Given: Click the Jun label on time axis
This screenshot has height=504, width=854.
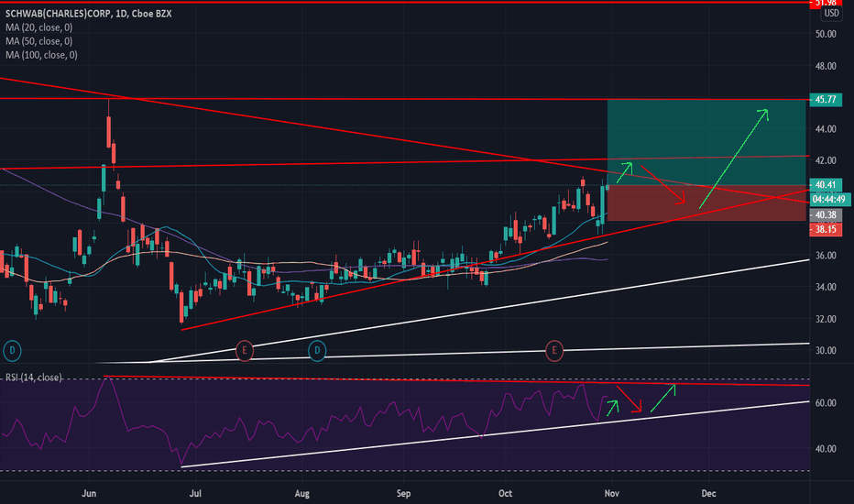Looking at the screenshot, I should click(89, 494).
